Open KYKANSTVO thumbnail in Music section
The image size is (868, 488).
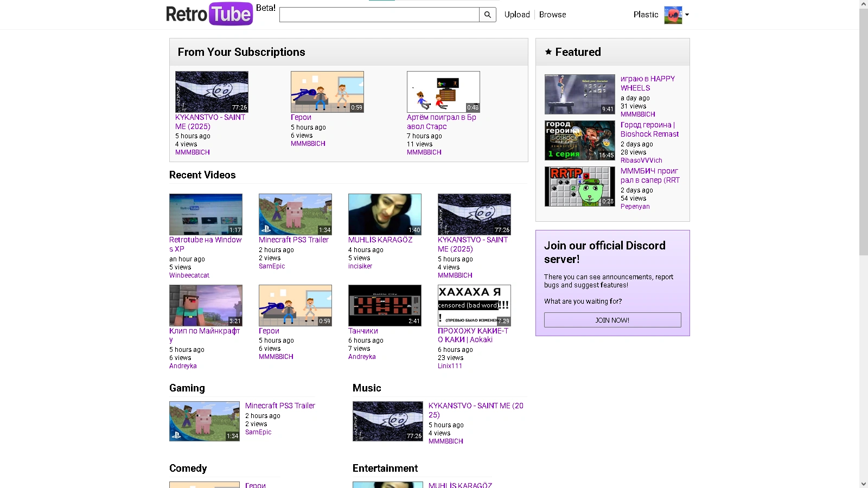point(388,421)
